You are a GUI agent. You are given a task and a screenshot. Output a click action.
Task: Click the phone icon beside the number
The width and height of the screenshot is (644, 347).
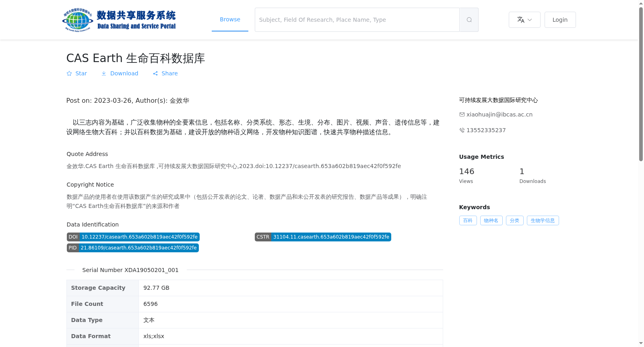[x=462, y=130]
